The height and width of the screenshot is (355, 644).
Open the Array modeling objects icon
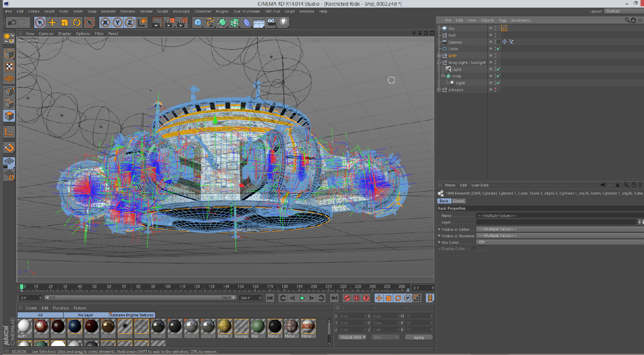(x=234, y=22)
